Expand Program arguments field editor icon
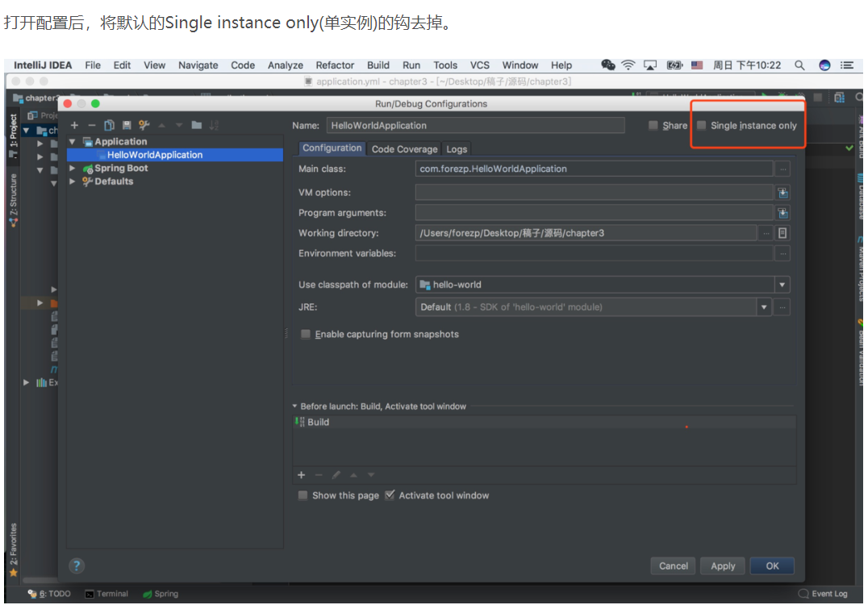Screen dimensions: 868x605 coord(782,212)
